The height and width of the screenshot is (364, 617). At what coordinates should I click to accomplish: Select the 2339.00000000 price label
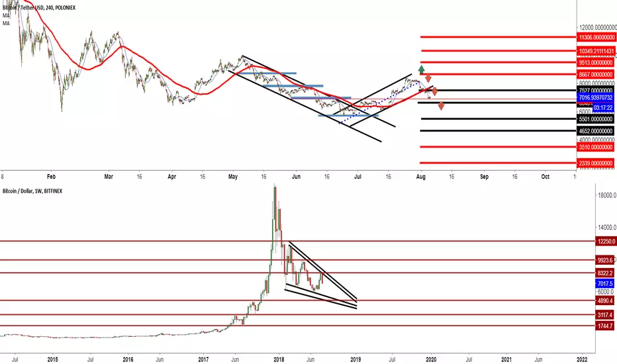coord(596,163)
